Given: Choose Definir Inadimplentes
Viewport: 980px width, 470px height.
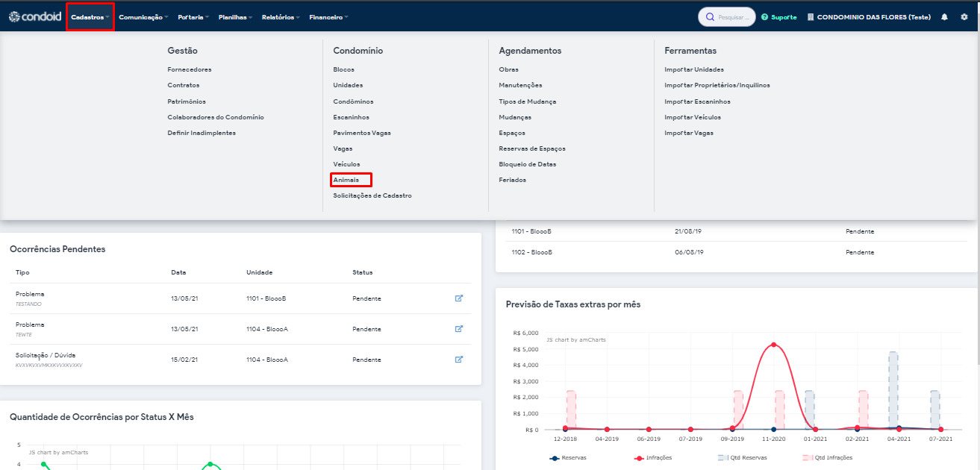Looking at the screenshot, I should (x=202, y=133).
